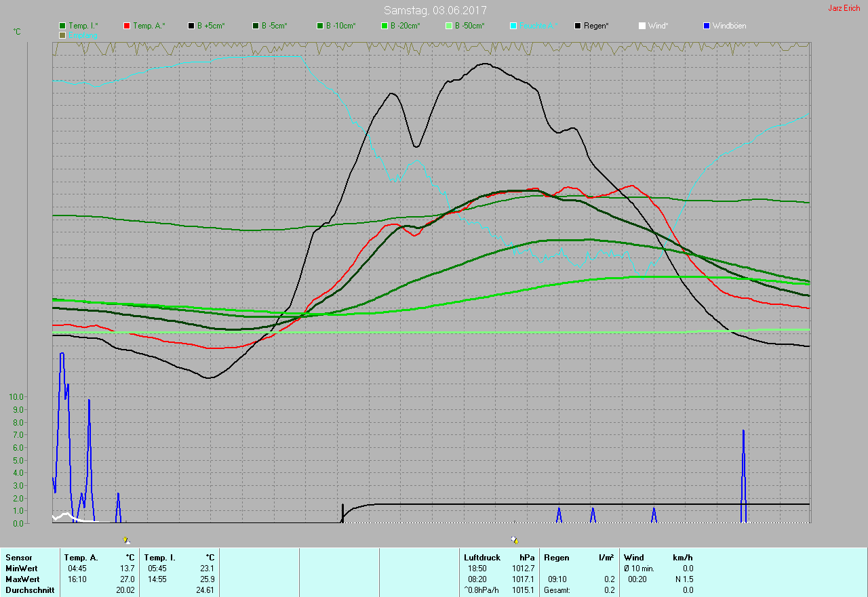
Task: Click the olive legend square in second row
Action: click(62, 35)
